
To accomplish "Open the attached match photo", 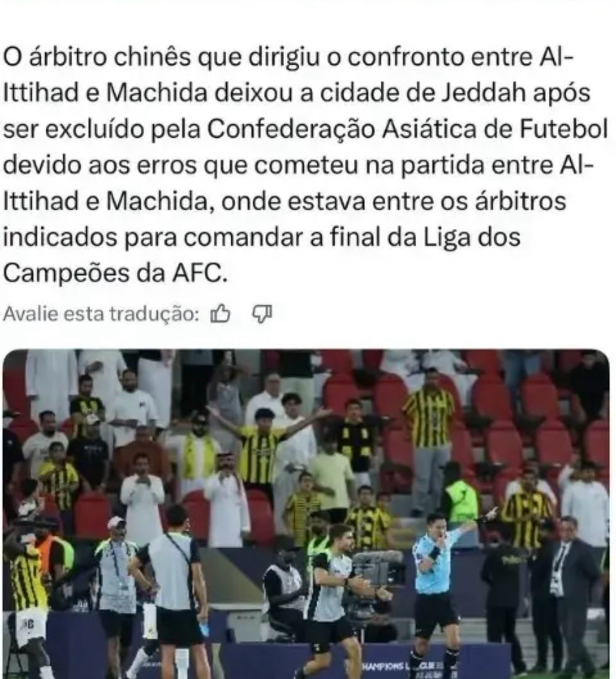I will click(306, 514).
